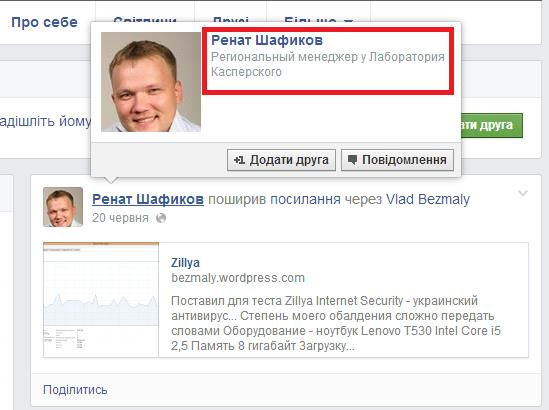This screenshot has height=410, width=549.
Task: Open the Ренат Шафиков name link in the hovercard
Action: 267,40
